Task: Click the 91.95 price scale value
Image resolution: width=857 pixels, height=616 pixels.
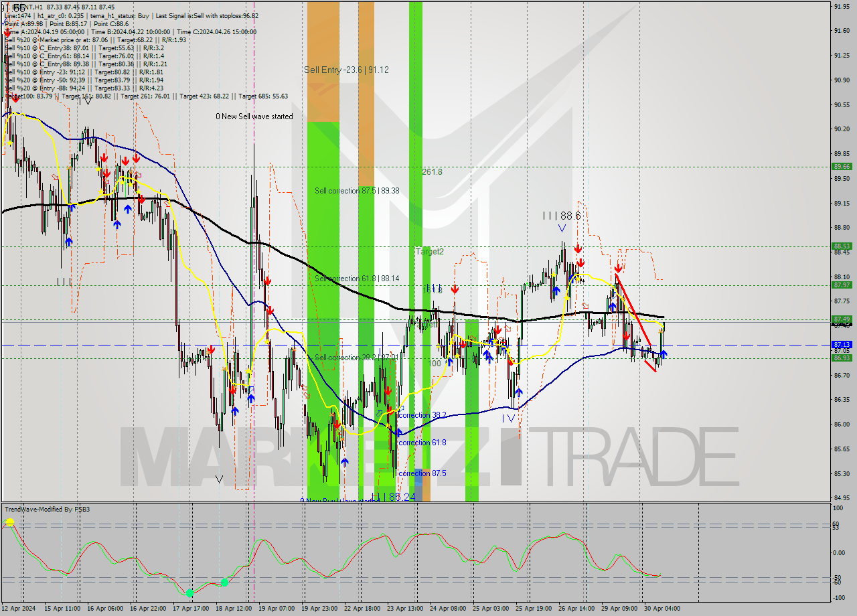Action: 842,6
